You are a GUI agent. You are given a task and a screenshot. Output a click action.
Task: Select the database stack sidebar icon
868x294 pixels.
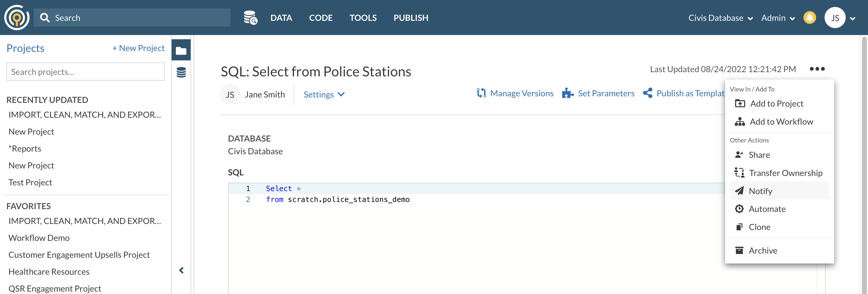coord(181,72)
